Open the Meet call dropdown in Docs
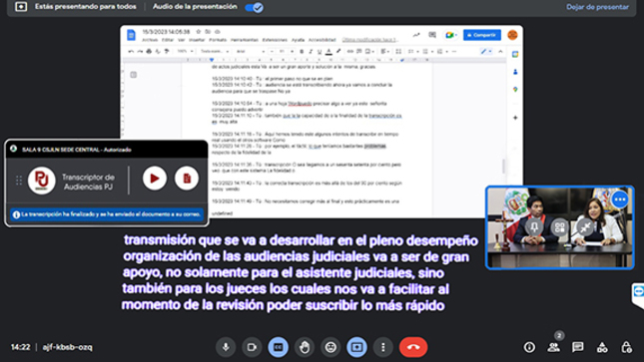 pos(451,35)
